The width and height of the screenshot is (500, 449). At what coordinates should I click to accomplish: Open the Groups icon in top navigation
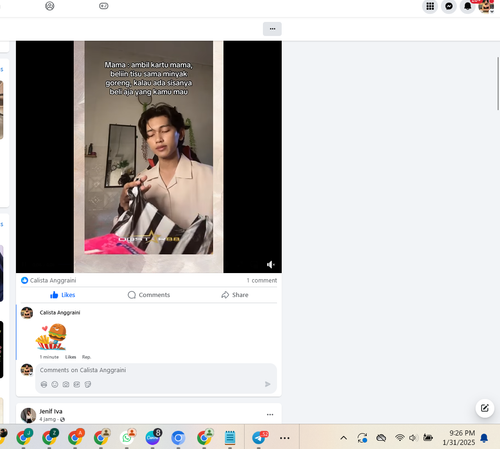tap(50, 6)
